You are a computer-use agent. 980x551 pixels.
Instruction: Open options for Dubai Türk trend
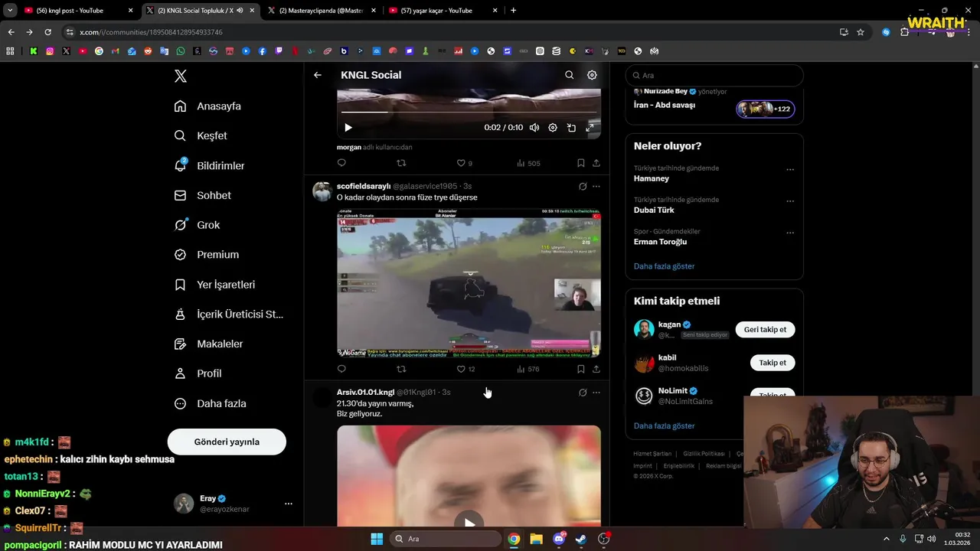click(x=790, y=201)
